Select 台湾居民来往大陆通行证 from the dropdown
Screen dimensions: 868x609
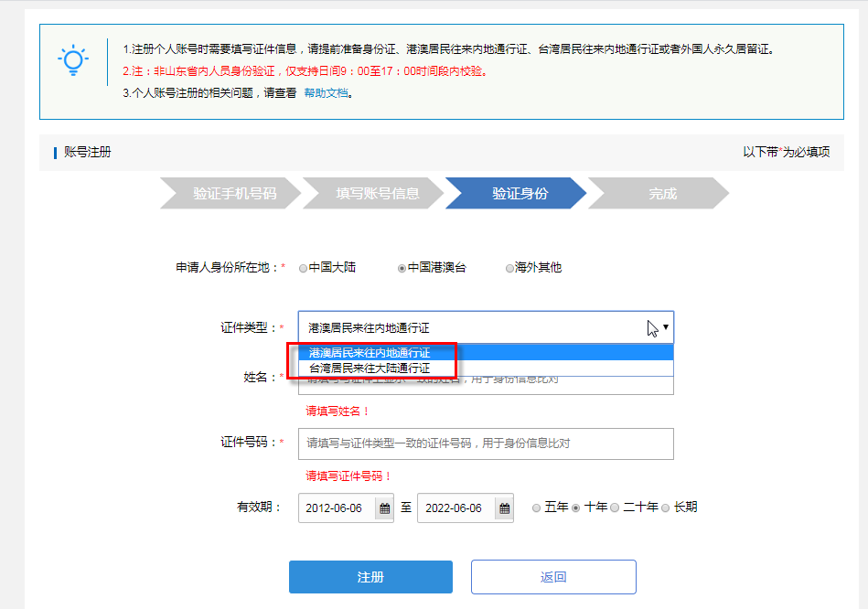click(x=371, y=369)
